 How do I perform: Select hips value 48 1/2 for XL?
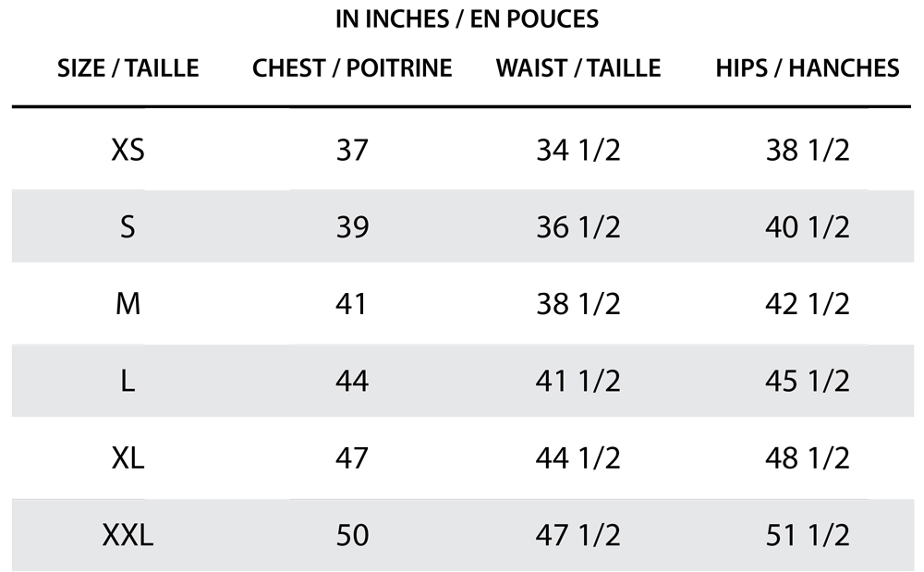pos(808,457)
